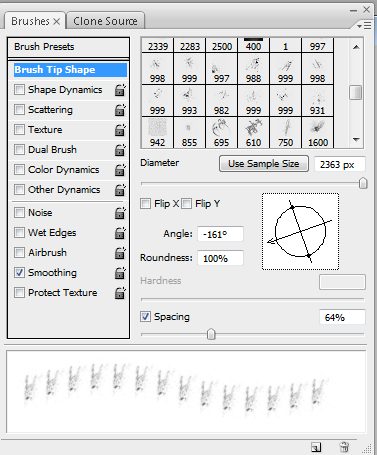The width and height of the screenshot is (377, 455).
Task: Toggle the Scattering lock icon
Action: [120, 110]
